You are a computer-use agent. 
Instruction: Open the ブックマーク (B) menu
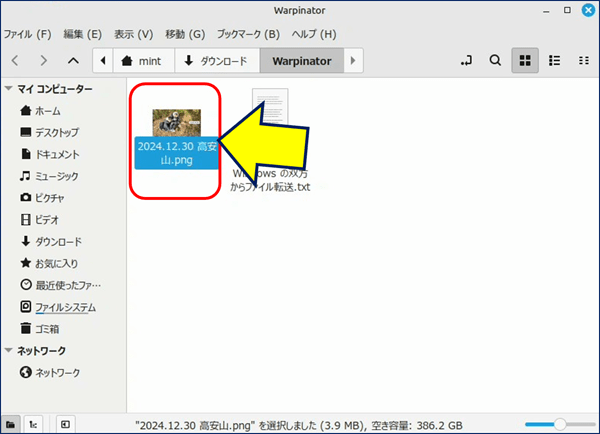(248, 34)
